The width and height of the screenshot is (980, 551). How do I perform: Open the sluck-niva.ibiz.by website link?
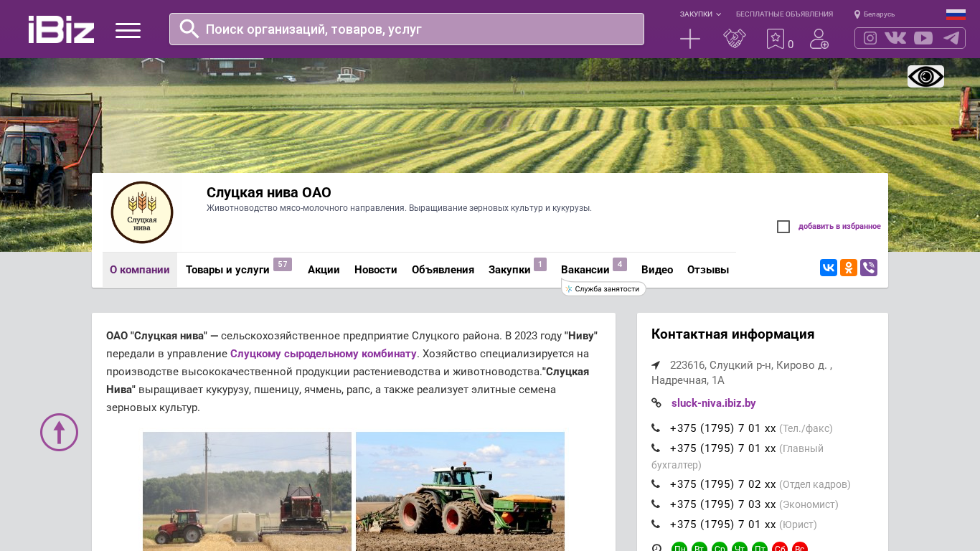click(714, 403)
